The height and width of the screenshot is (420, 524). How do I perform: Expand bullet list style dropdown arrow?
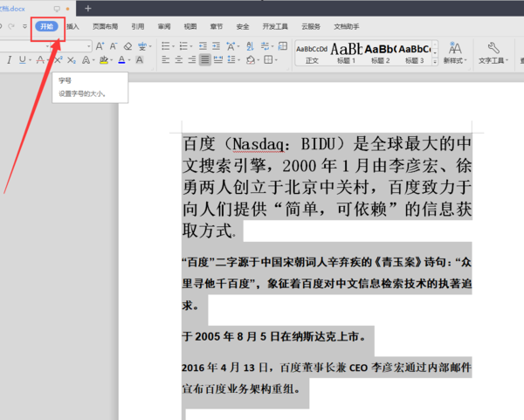173,46
